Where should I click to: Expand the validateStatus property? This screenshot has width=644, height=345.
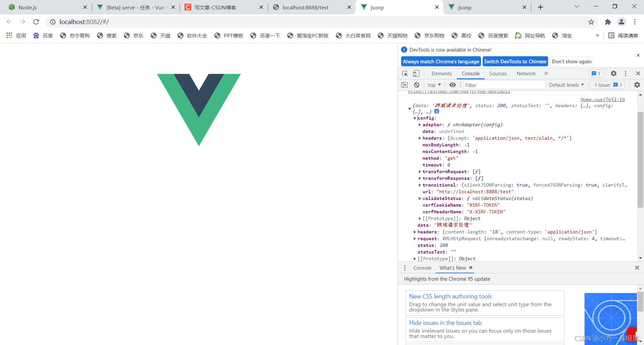(x=420, y=199)
